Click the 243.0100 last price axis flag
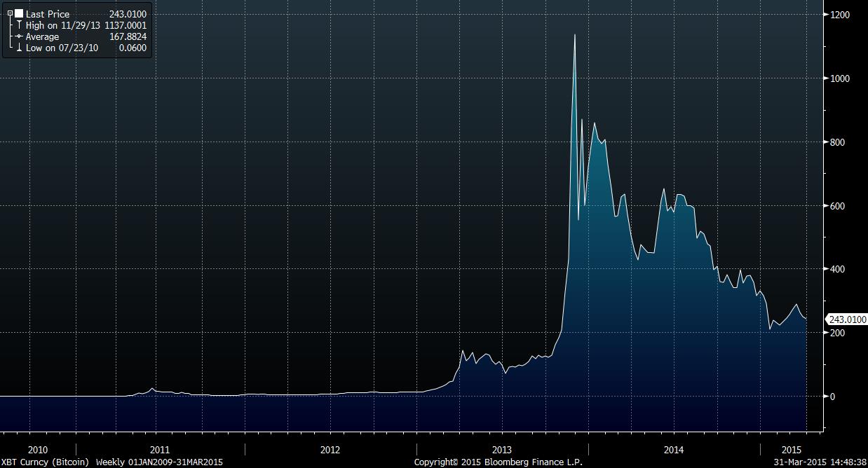 coord(846,319)
